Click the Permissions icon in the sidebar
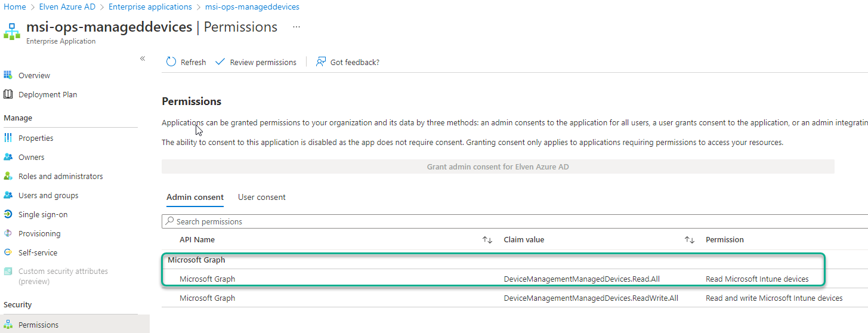 8,325
